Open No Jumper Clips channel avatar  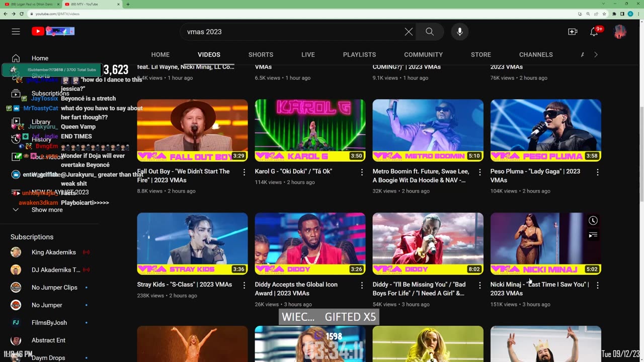[x=16, y=288]
